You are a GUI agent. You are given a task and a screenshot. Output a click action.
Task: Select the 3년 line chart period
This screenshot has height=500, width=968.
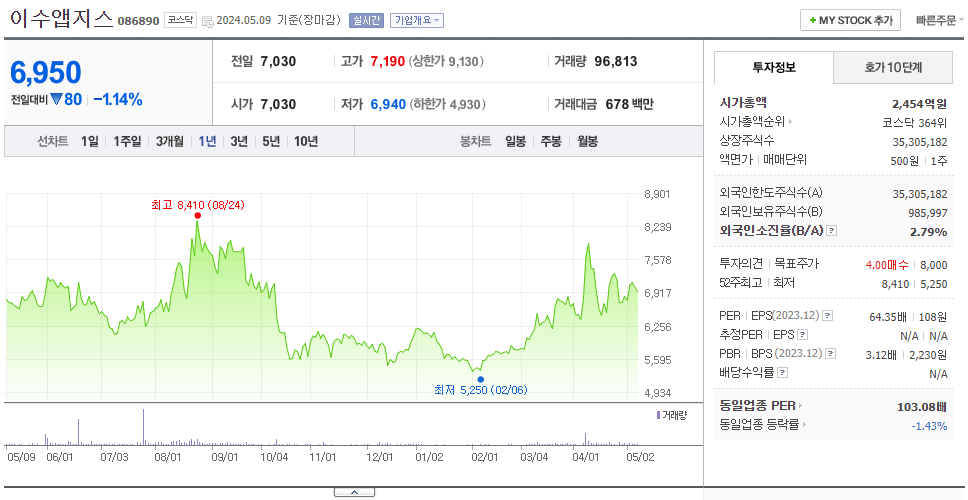point(239,141)
